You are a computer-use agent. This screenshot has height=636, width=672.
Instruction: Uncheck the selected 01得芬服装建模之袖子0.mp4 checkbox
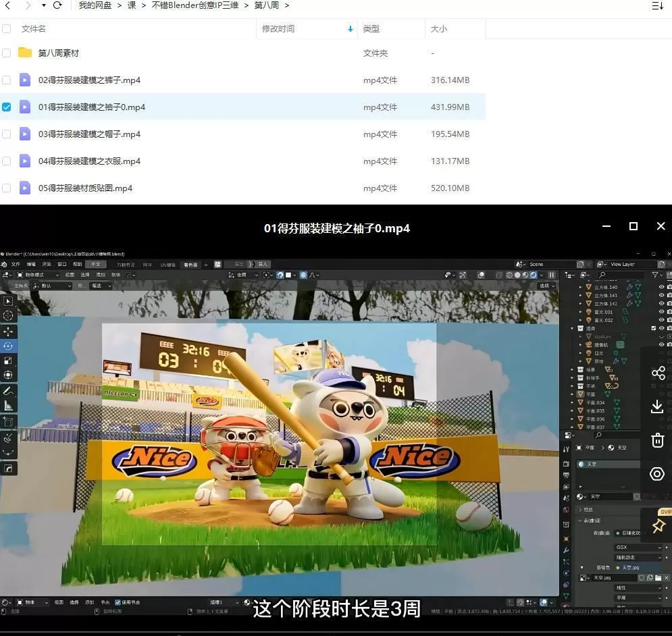tap(7, 107)
